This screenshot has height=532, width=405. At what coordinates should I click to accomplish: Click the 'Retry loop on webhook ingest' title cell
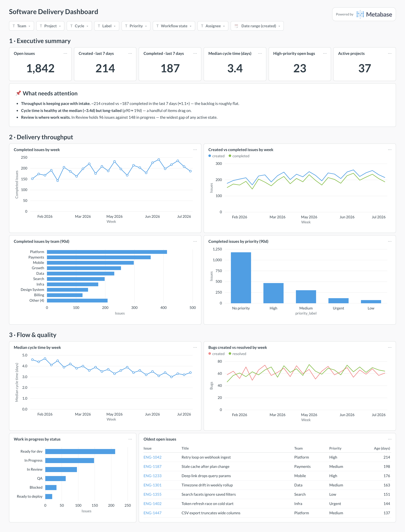206,457
